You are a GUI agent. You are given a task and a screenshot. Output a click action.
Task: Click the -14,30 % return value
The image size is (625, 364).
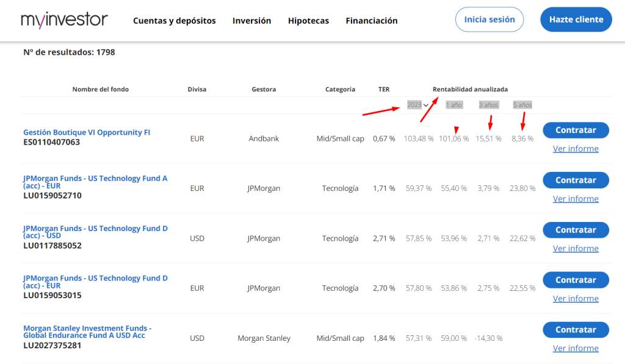click(488, 338)
